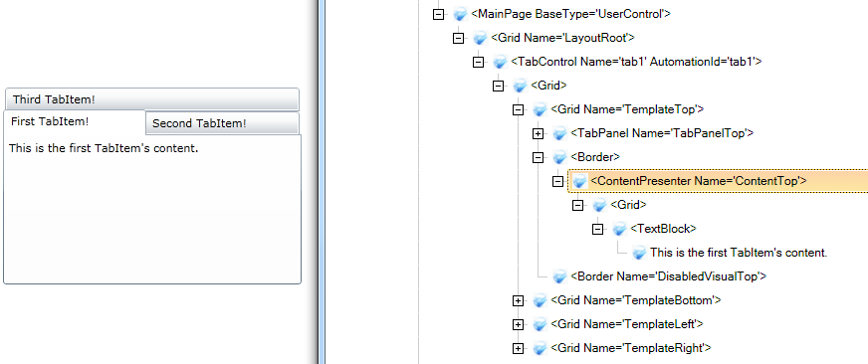Click the TabControl tab1 node icon
Screen dimensions: 868x364
500,62
